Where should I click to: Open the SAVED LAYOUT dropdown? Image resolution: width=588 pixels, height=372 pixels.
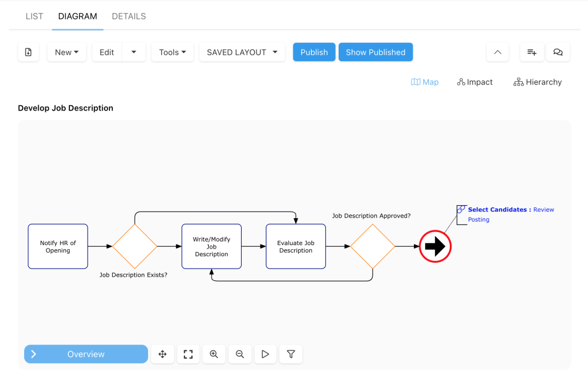point(242,52)
